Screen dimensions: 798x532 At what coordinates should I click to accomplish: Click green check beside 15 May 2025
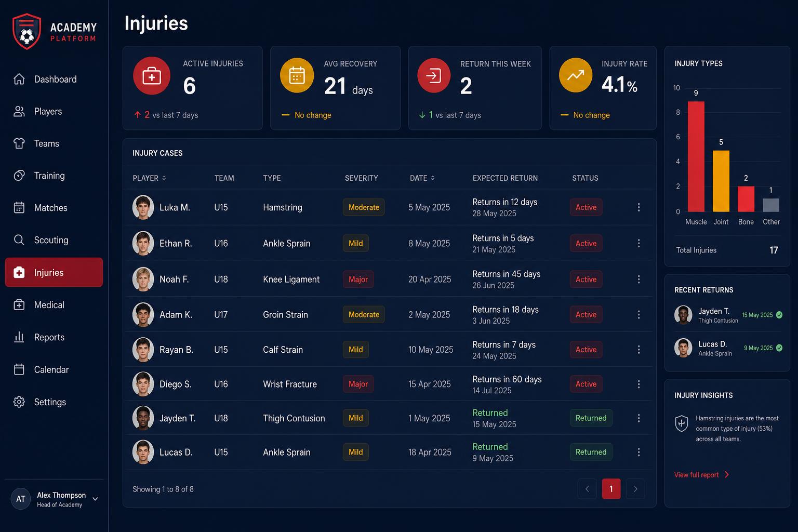click(x=779, y=315)
